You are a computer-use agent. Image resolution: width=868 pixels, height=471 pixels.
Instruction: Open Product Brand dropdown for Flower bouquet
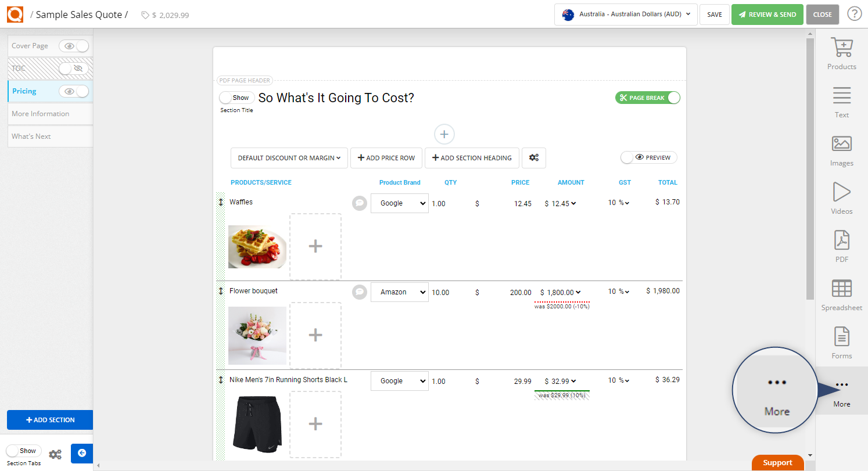pos(399,292)
